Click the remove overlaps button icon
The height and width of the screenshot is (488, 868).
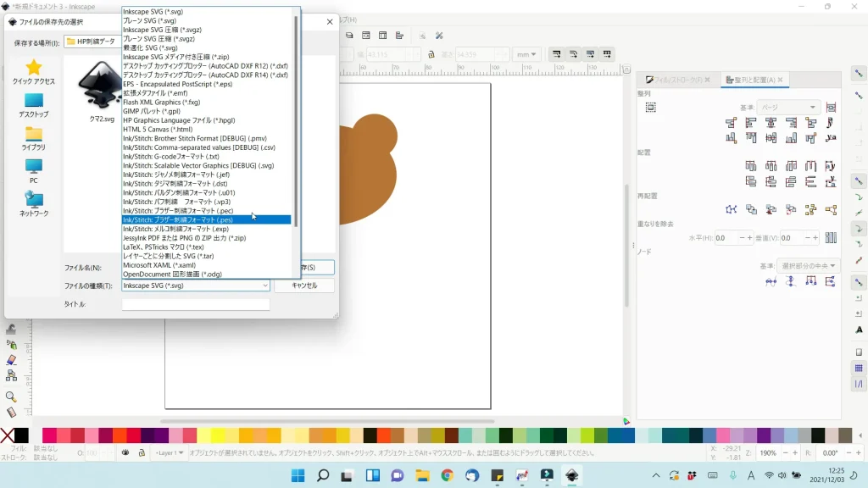(831, 238)
